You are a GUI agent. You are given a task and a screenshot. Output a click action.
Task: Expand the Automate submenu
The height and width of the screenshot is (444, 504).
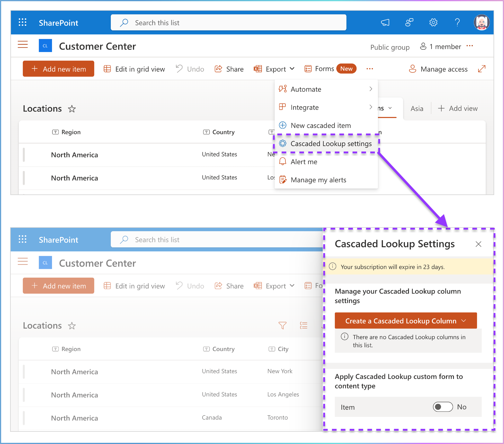[326, 89]
